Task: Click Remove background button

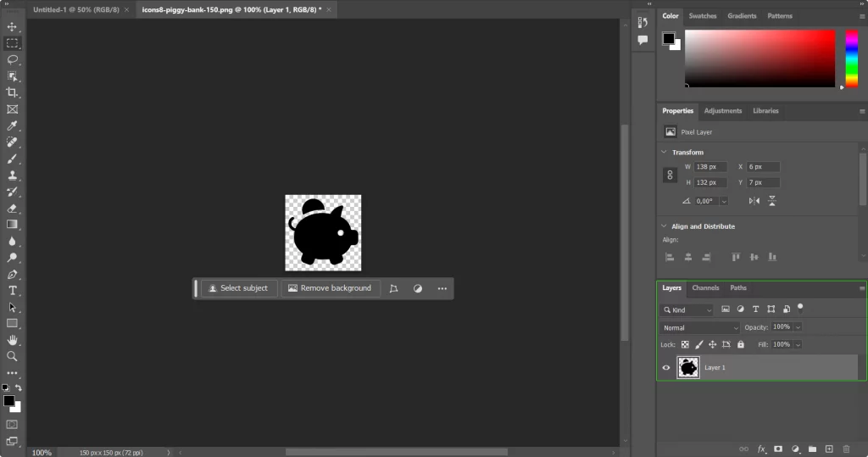Action: (x=330, y=288)
